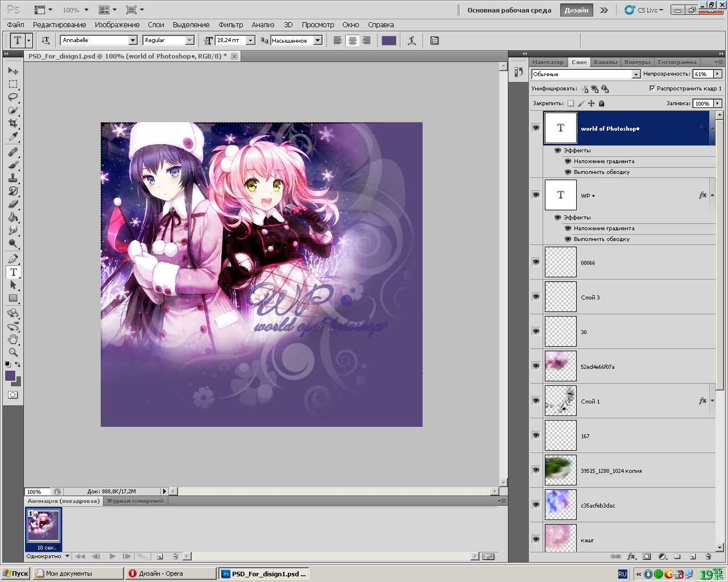The width and height of the screenshot is (728, 582).
Task: Click the text color swatch in options bar
Action: tap(389, 40)
